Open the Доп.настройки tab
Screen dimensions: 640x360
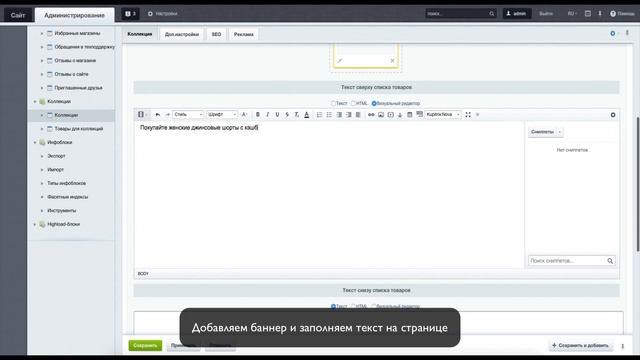click(x=182, y=34)
